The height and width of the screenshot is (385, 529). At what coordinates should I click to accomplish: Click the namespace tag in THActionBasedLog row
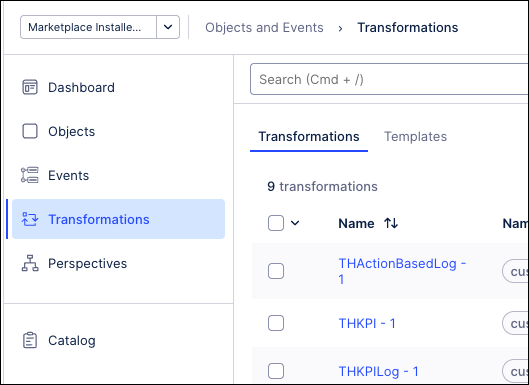[515, 271]
